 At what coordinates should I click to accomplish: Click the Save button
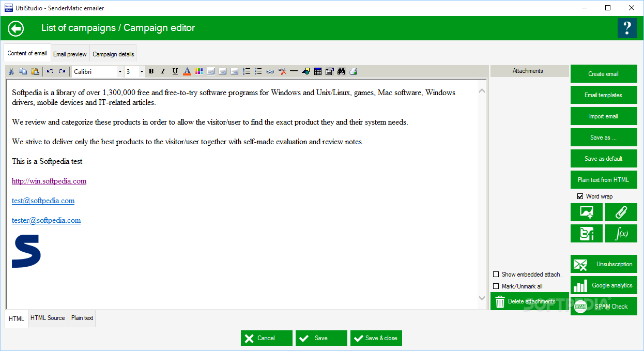321,338
